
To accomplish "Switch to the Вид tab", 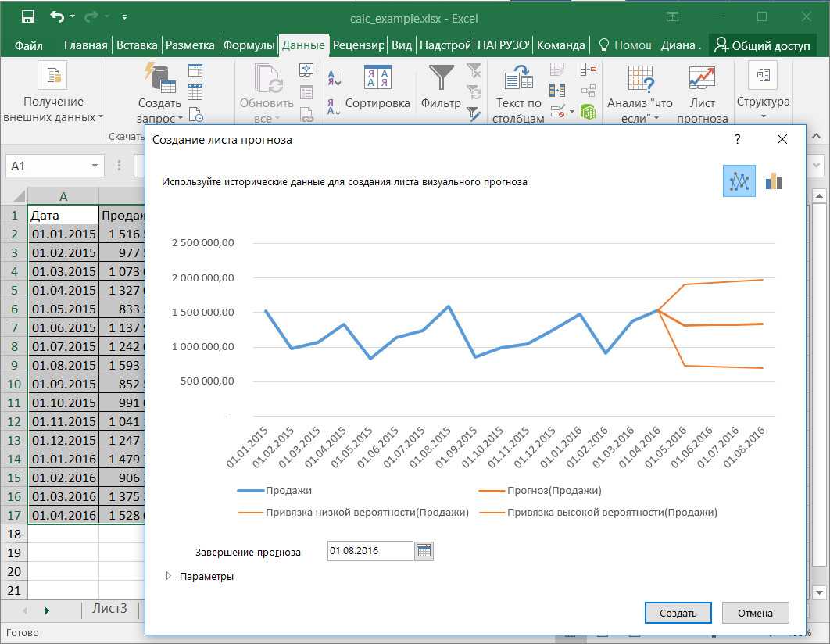I will [401, 45].
